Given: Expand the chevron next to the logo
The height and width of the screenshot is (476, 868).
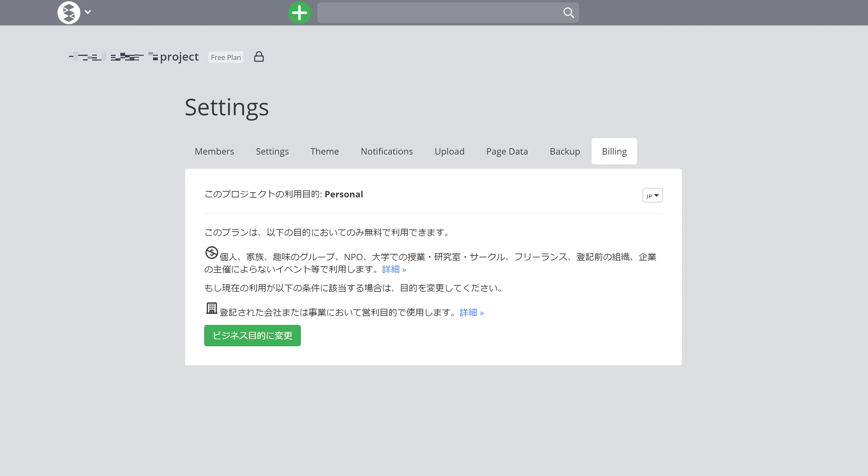Looking at the screenshot, I should pos(88,12).
